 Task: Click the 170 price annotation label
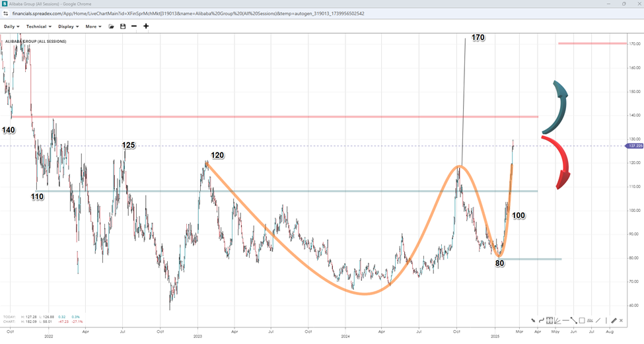click(478, 38)
